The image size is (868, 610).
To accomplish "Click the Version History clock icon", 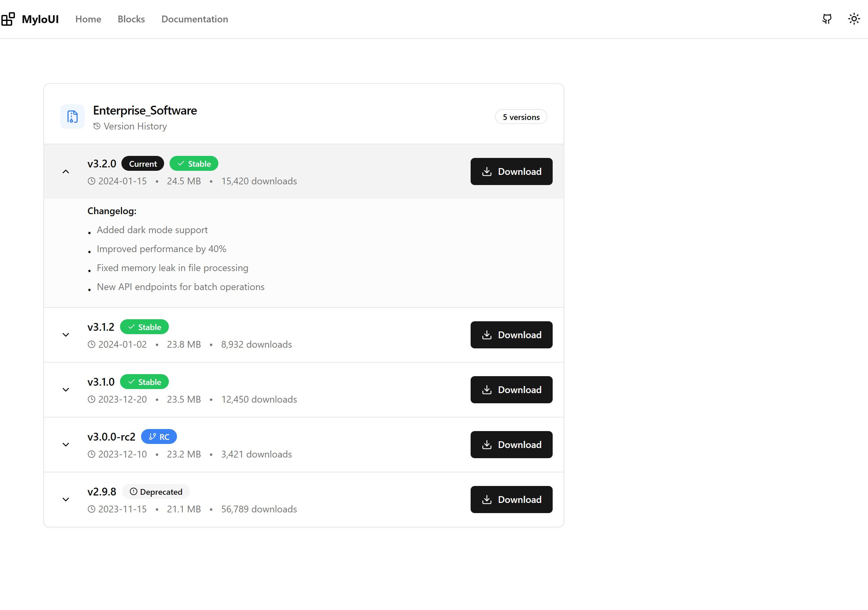I will coord(97,126).
